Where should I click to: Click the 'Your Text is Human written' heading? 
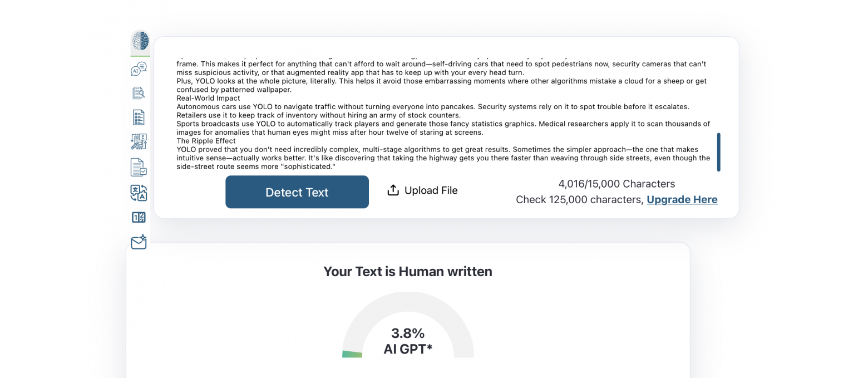coord(408,272)
